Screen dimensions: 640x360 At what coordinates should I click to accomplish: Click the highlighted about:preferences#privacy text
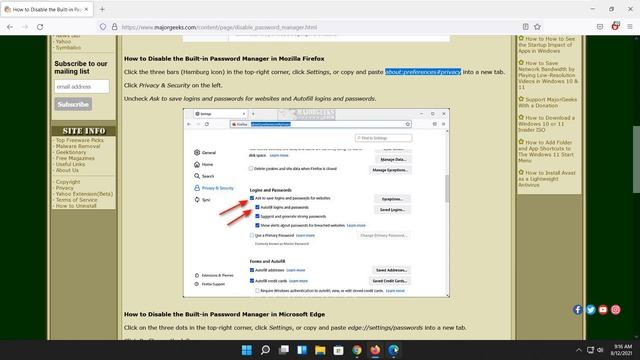(x=423, y=72)
